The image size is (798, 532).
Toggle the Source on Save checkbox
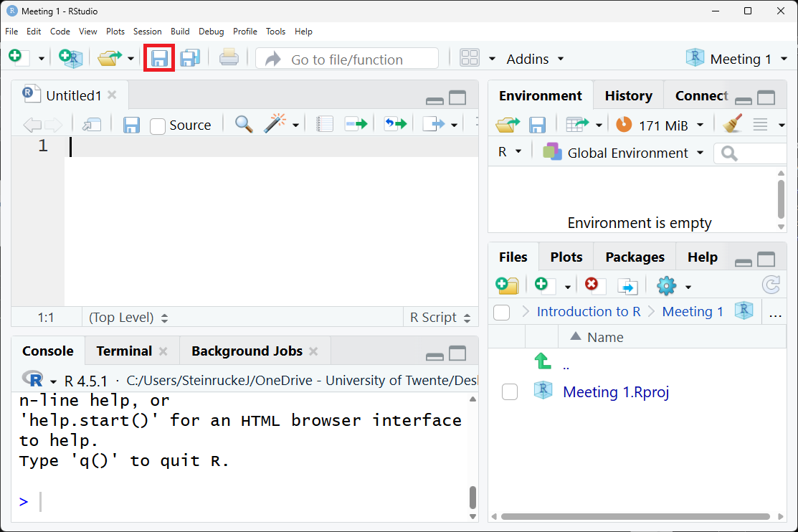[158, 125]
